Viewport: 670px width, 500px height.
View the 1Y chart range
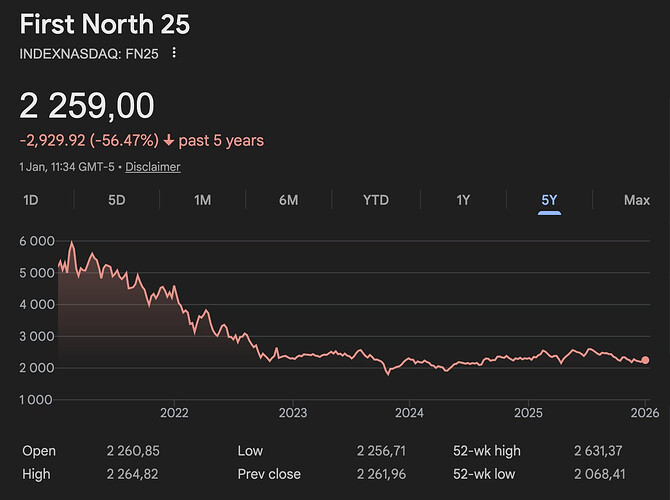(463, 200)
